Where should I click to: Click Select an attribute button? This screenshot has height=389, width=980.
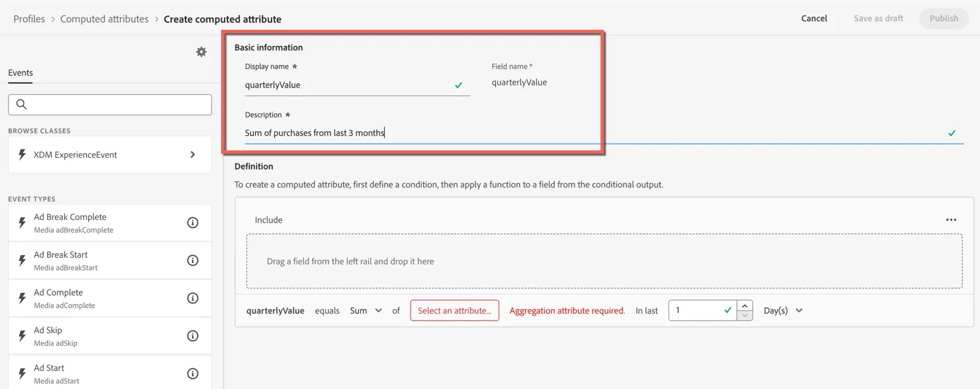pos(455,310)
